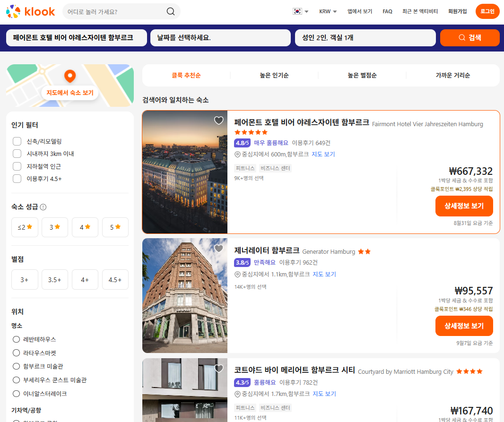Open 앱에서 보기 in header
This screenshot has width=504, height=422.
coord(360,11)
